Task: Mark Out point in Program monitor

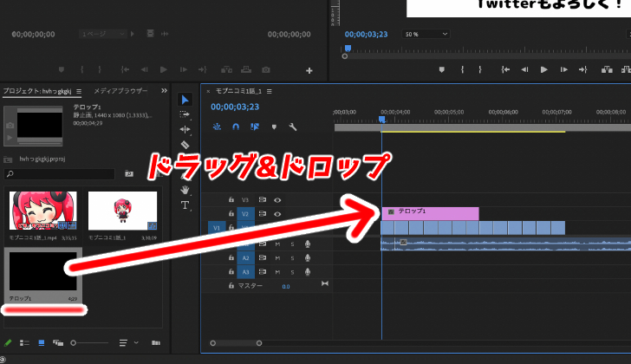Action: 480,69
